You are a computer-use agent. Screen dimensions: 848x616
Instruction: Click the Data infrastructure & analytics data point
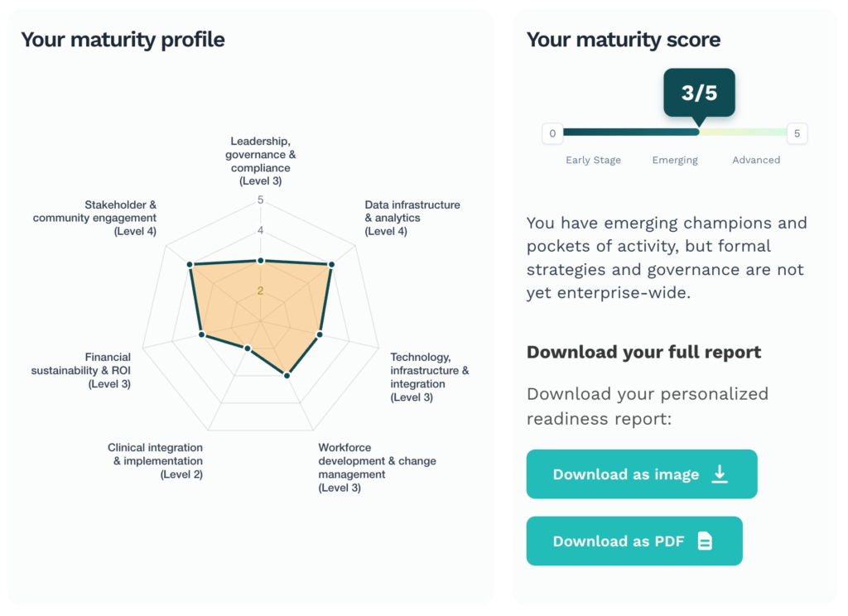[331, 265]
